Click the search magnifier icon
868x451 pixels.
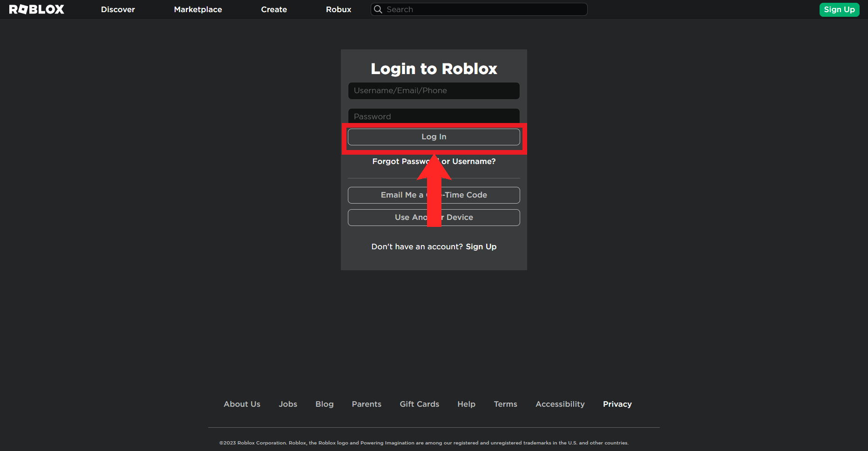[x=378, y=9]
